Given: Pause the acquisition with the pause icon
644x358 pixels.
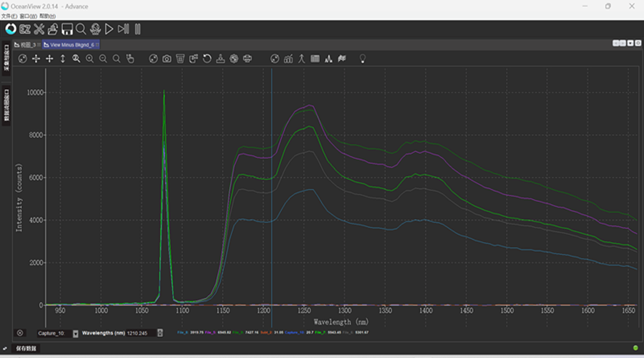Looking at the screenshot, I should tap(137, 29).
